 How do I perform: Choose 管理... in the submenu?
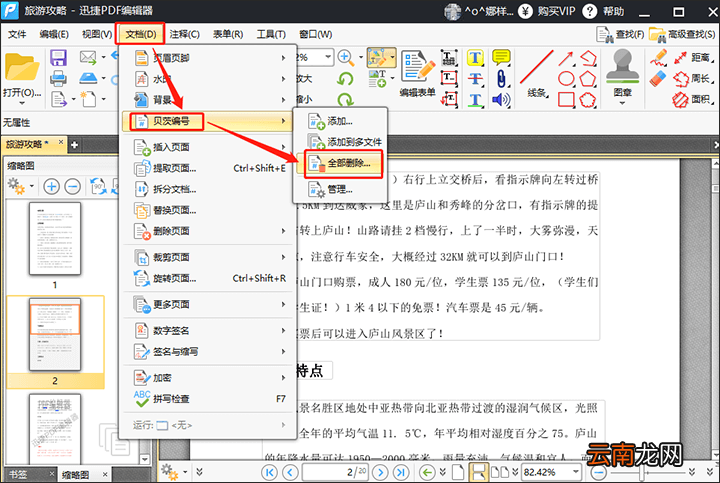coord(340,189)
